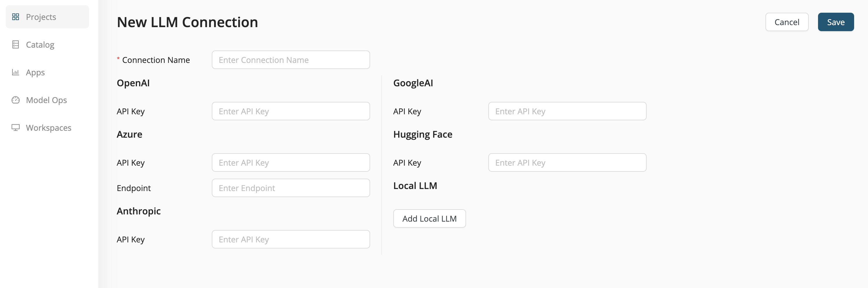Navigate to Model Ops
This screenshot has height=288, width=868.
tap(47, 100)
